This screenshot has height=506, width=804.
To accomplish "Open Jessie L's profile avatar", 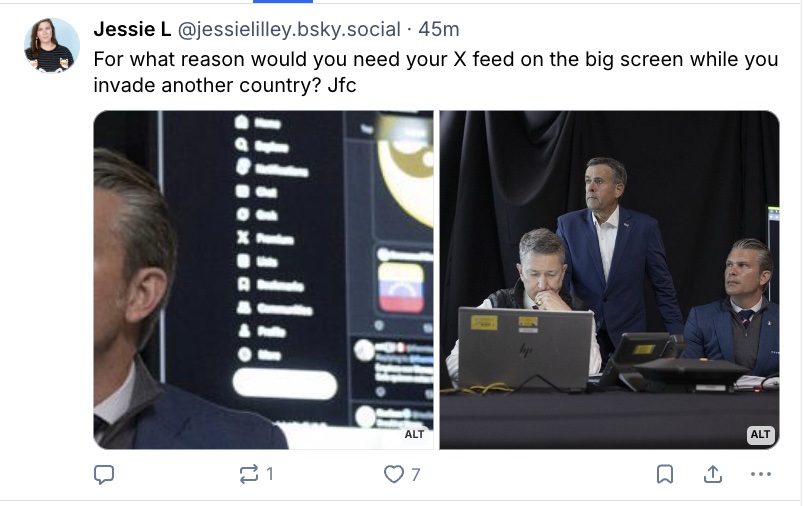I will (51, 46).
